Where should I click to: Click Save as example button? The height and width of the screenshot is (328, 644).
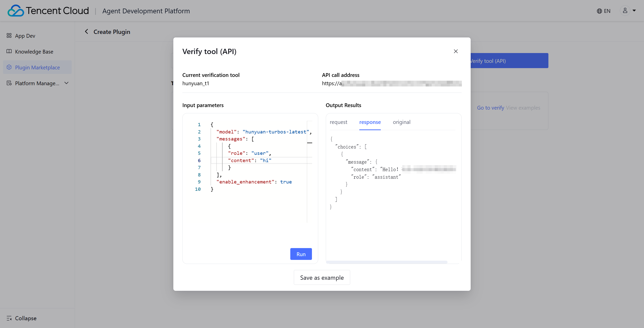tap(322, 277)
